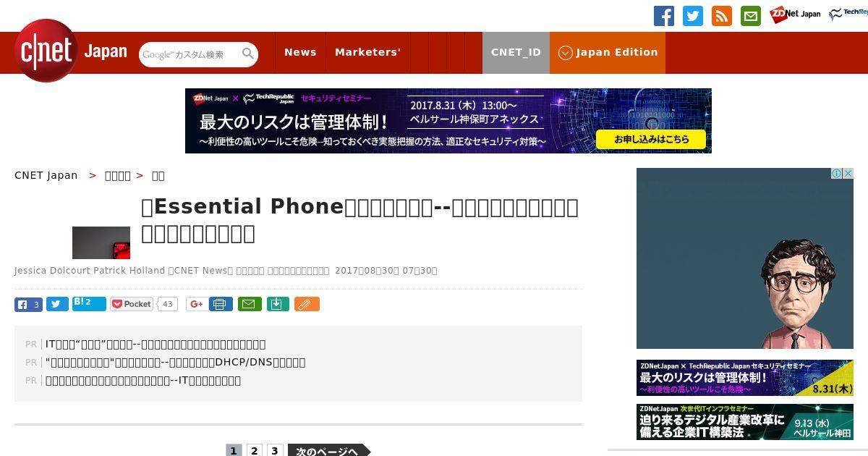Open the security seminar banner ad
The height and width of the screenshot is (456, 868).
(x=448, y=121)
